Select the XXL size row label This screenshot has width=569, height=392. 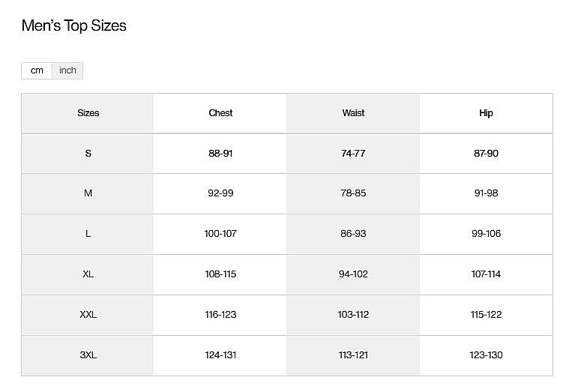tap(88, 315)
